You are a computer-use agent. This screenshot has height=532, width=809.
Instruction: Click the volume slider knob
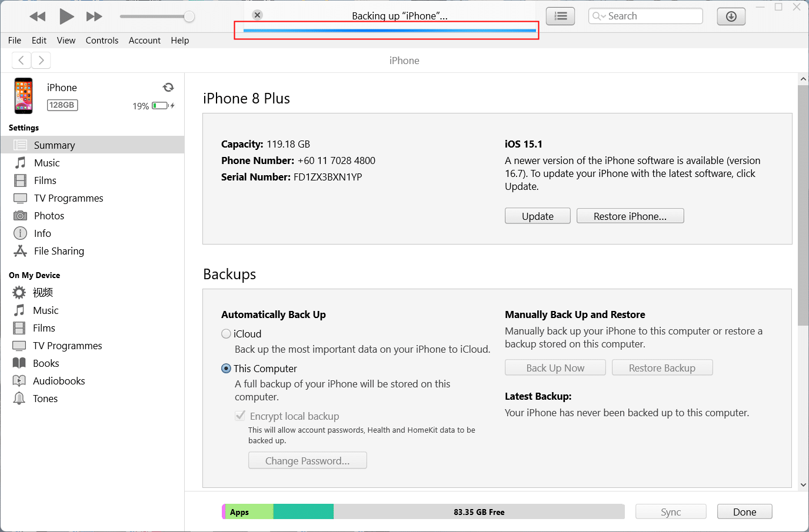(x=189, y=16)
